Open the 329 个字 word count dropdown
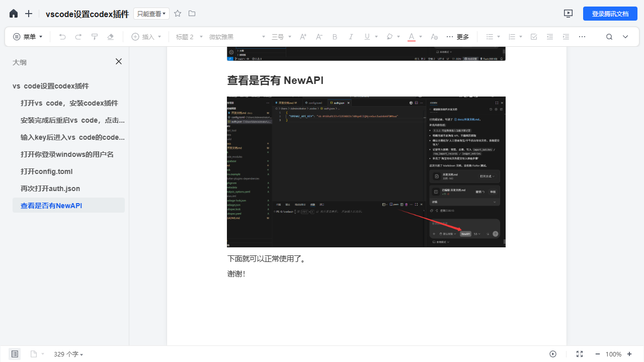 tap(69, 354)
